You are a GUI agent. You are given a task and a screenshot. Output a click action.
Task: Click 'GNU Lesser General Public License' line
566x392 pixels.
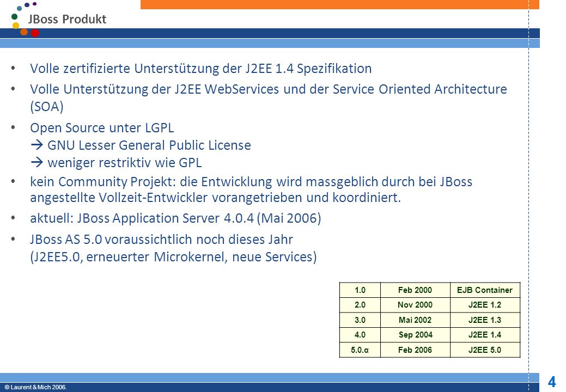(x=141, y=145)
